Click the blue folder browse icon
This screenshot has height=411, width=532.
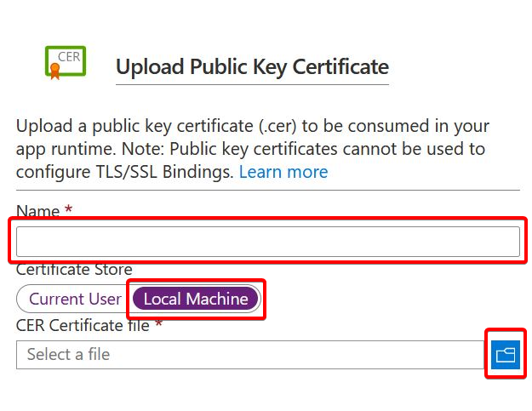pyautogui.click(x=506, y=354)
